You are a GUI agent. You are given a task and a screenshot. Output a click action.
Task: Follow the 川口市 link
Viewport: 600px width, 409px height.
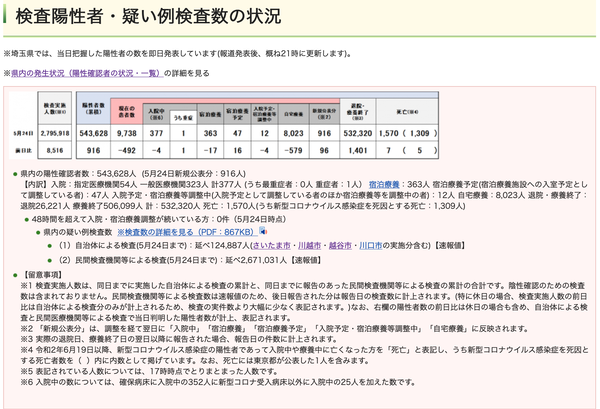(x=370, y=245)
